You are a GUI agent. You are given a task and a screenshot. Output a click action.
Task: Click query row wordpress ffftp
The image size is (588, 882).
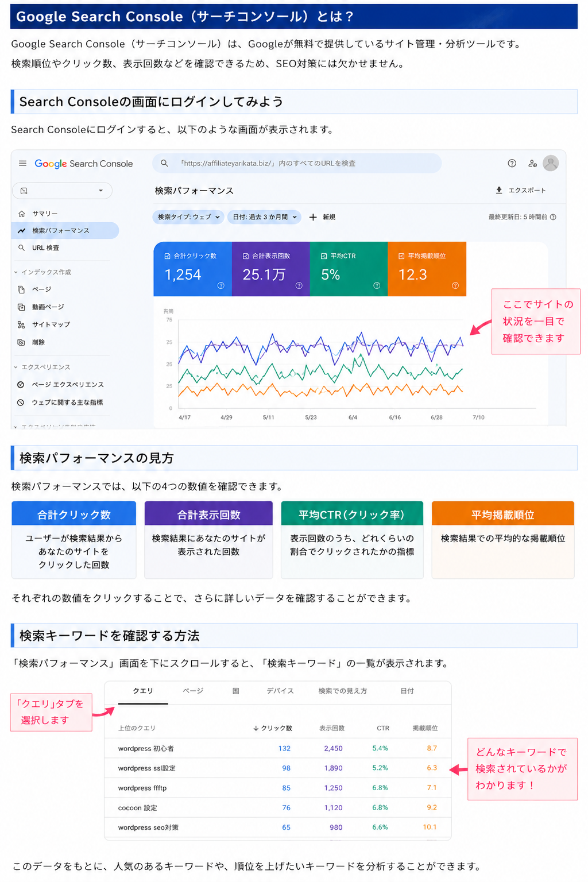tap(278, 788)
